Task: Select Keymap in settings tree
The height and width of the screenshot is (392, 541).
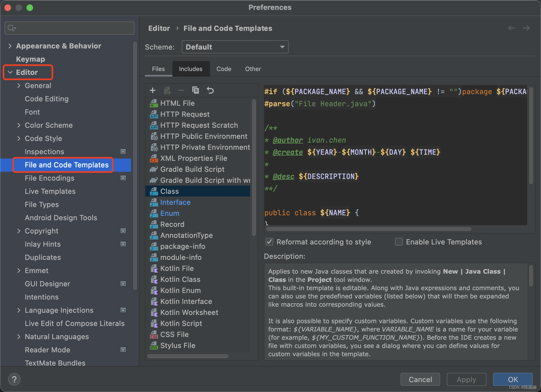Action: pos(31,59)
